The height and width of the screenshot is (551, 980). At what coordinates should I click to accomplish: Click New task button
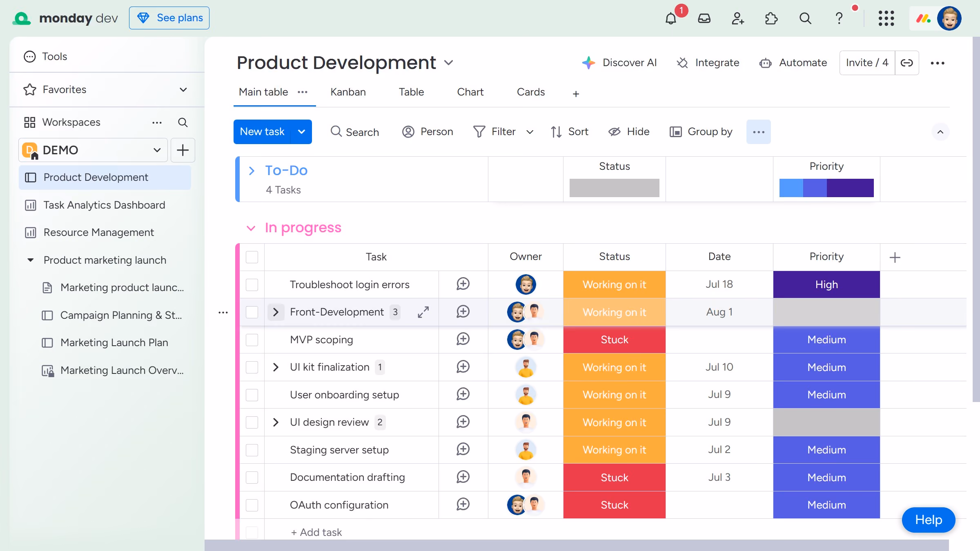pos(262,132)
